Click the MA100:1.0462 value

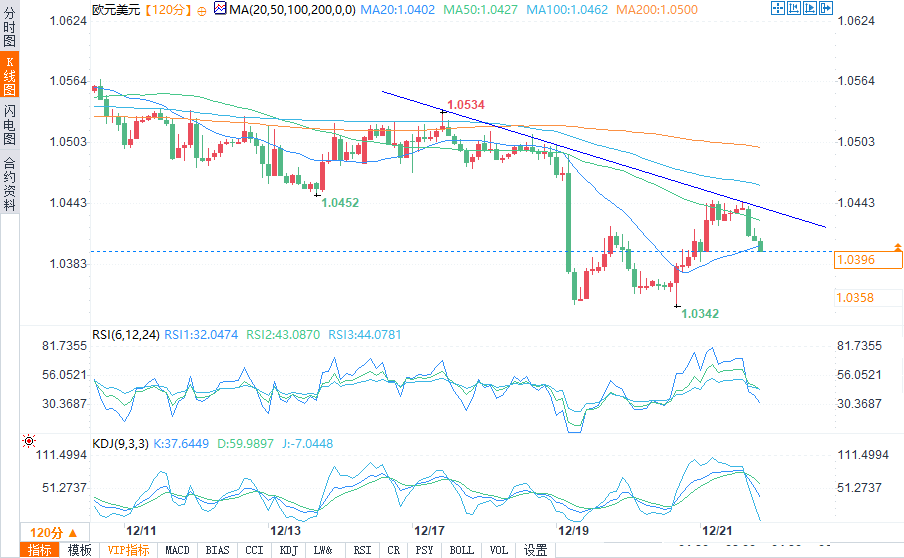(x=567, y=10)
